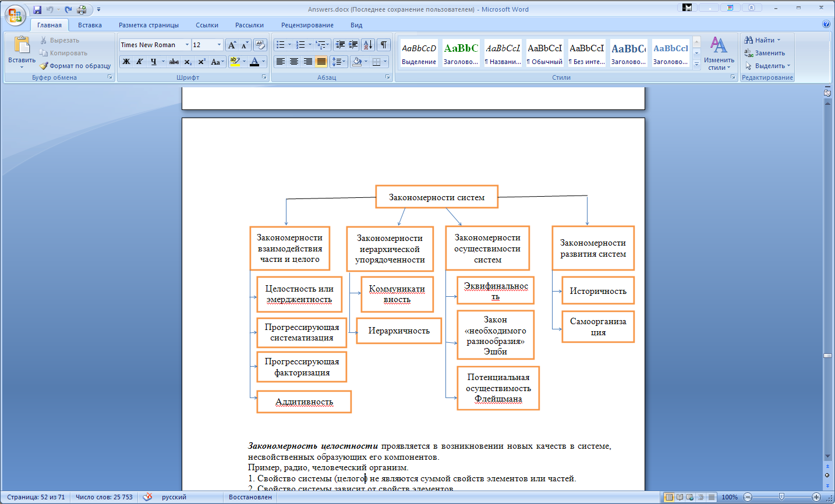The height and width of the screenshot is (504, 835).
Task: Select Print Layout view button
Action: (x=669, y=497)
